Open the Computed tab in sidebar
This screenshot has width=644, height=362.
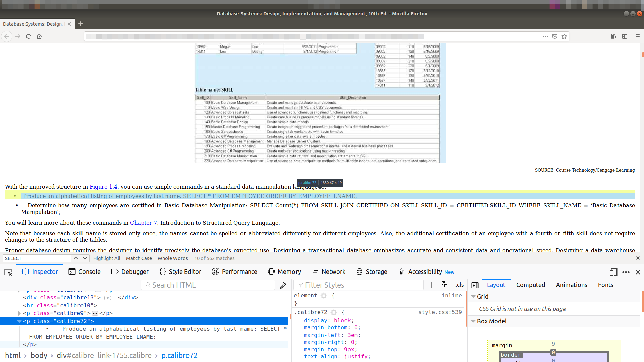530,285
